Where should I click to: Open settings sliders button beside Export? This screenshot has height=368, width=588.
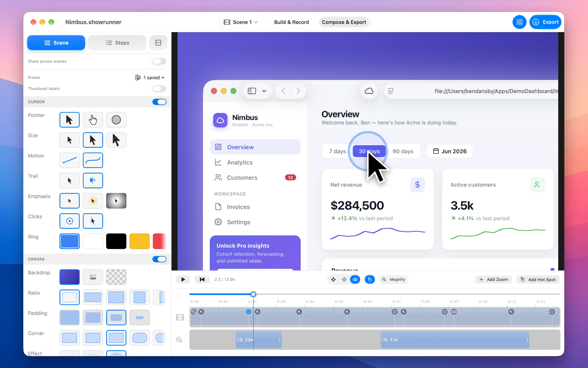point(519,22)
